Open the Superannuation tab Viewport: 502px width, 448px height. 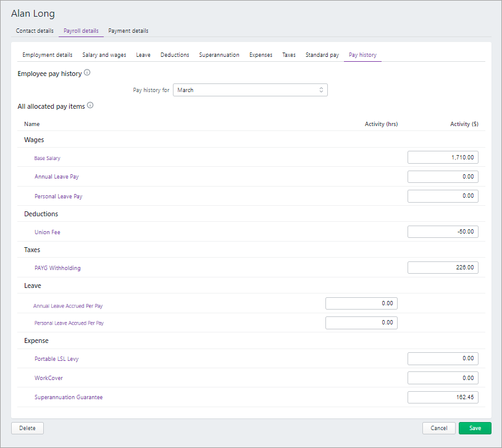coord(219,55)
